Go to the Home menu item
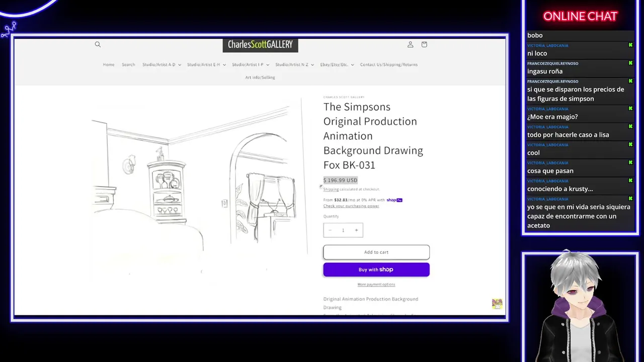The width and height of the screenshot is (644, 362). tap(109, 64)
